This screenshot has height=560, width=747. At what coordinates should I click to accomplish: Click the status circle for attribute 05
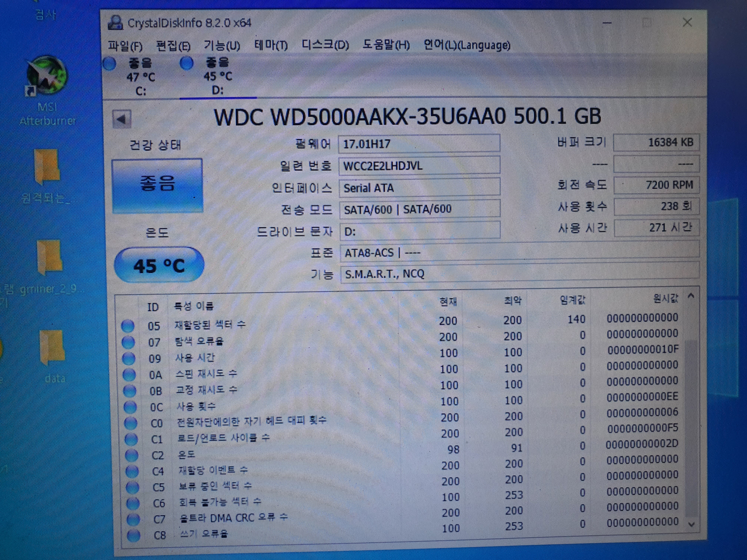point(128,326)
